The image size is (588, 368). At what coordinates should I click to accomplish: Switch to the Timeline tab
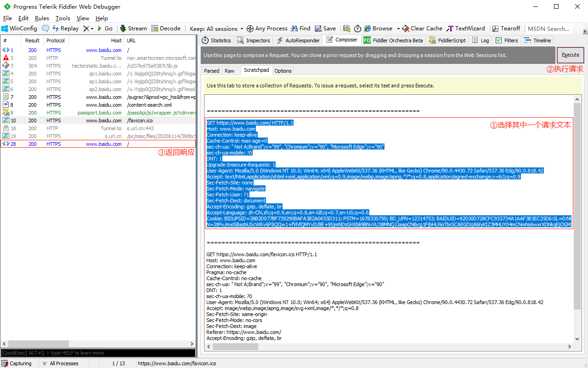(538, 40)
